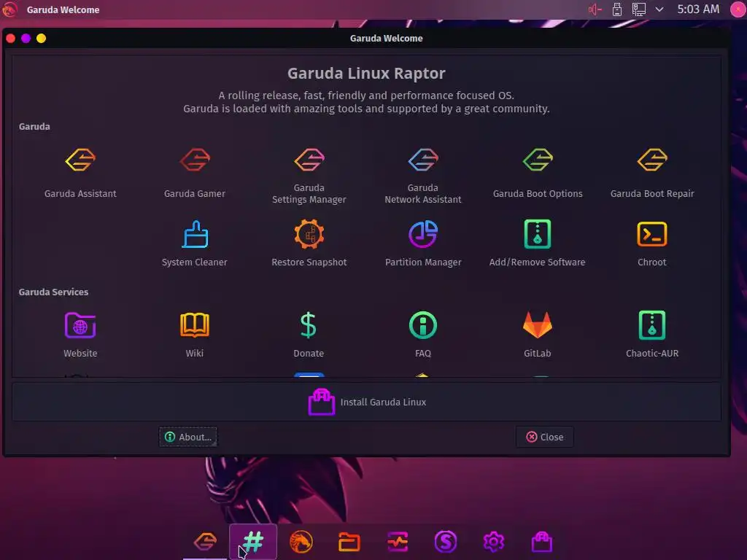The width and height of the screenshot is (747, 560).
Task: Open the GitLab page
Action: (x=538, y=334)
